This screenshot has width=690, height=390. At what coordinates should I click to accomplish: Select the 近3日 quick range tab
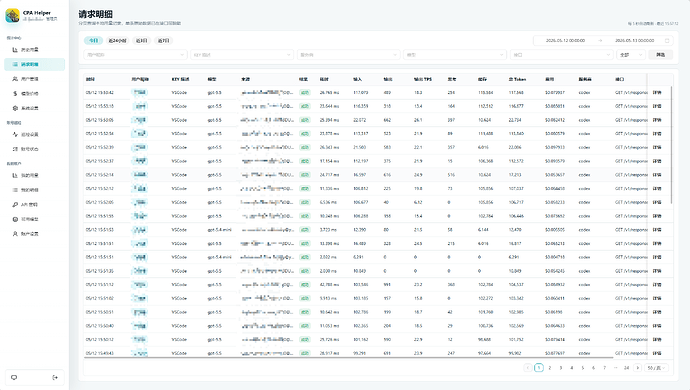point(141,40)
